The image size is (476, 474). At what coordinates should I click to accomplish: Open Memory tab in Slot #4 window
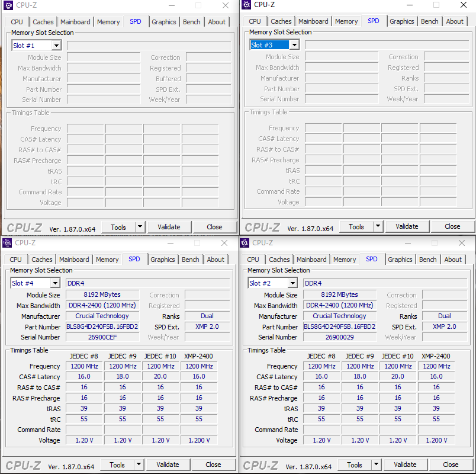(x=107, y=260)
